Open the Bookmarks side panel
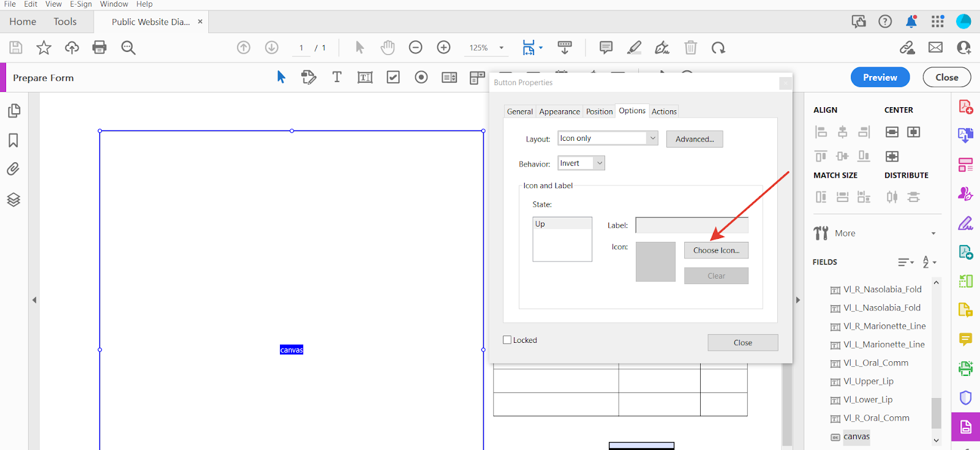The height and width of the screenshot is (450, 980). 13,140
